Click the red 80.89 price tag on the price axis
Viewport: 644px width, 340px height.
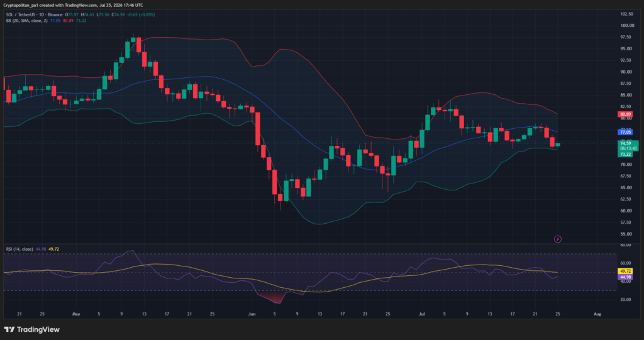[626, 114]
